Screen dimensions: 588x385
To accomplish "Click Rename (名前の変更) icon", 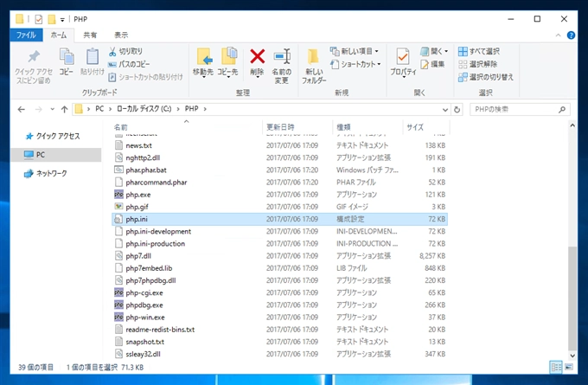I will click(282, 56).
